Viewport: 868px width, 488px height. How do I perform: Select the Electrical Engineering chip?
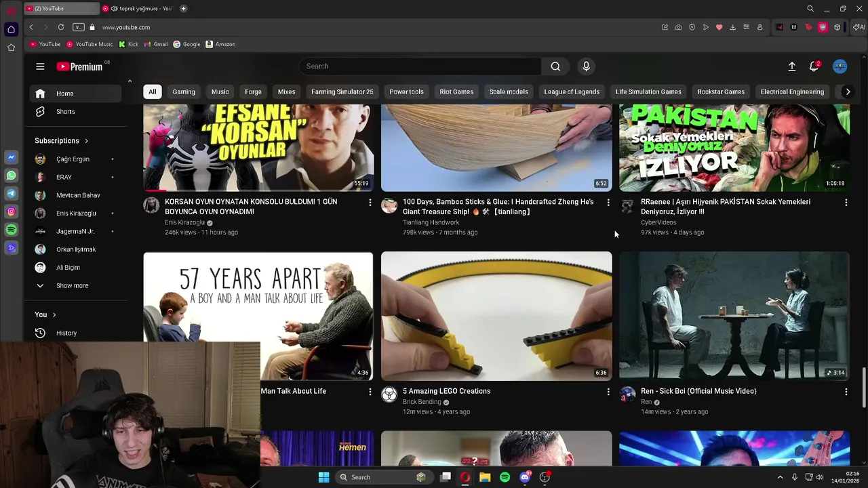click(792, 91)
